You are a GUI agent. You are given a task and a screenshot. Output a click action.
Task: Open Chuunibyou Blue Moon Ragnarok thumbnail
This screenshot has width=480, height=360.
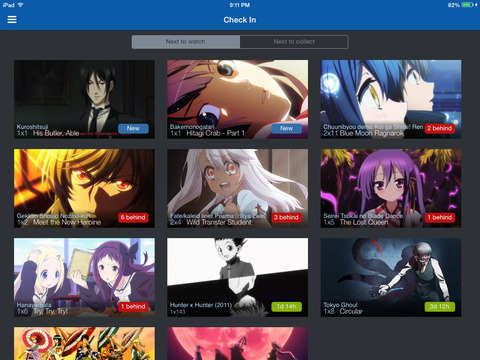[x=391, y=99]
